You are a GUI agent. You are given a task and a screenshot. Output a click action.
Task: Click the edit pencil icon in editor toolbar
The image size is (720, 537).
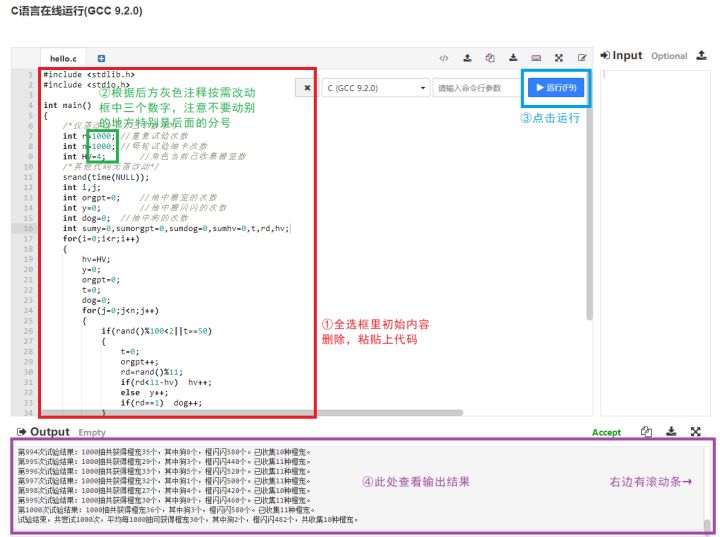pyautogui.click(x=582, y=58)
